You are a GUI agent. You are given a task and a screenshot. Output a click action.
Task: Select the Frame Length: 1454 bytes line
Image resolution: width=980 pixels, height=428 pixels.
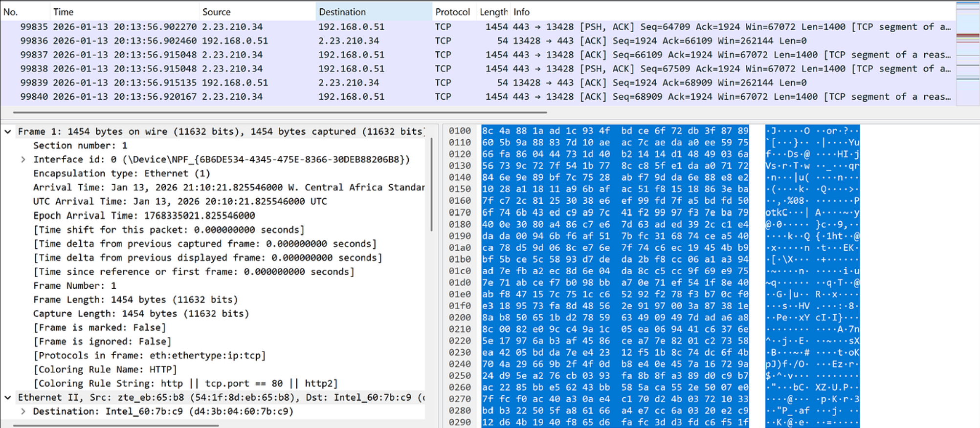135,300
